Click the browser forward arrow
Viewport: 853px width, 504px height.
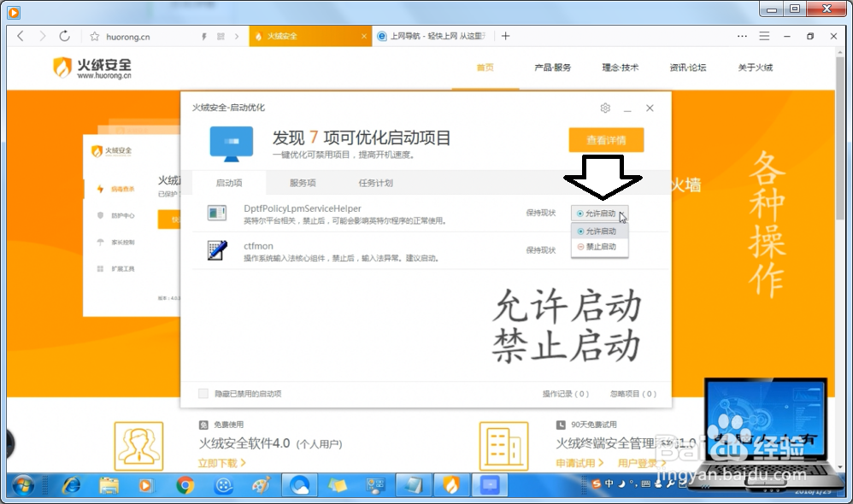(43, 37)
